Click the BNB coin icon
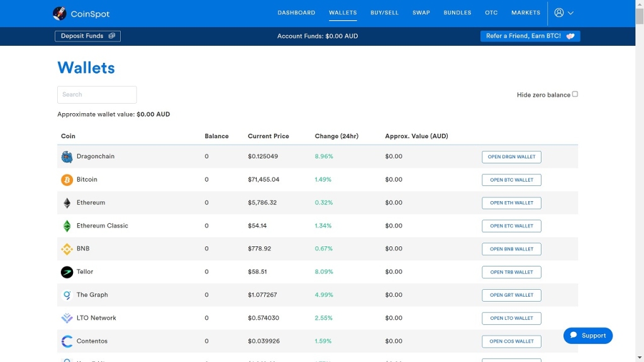Viewport: 644px width, 362px height. (x=67, y=249)
